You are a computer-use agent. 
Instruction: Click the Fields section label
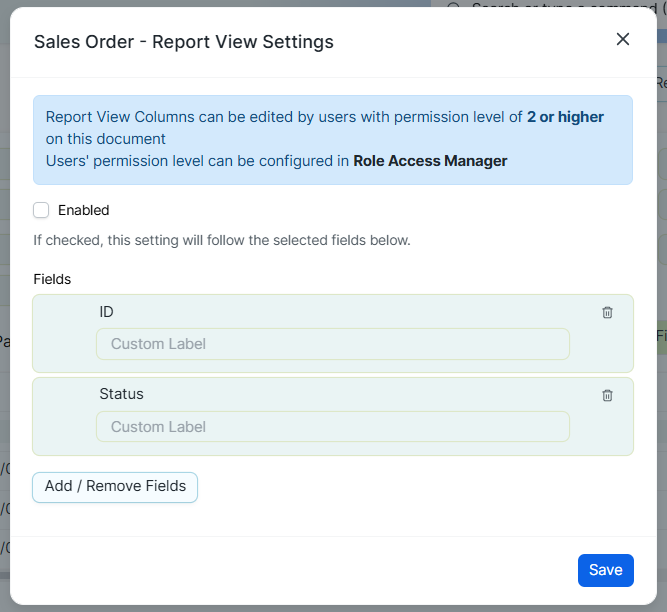pos(52,279)
